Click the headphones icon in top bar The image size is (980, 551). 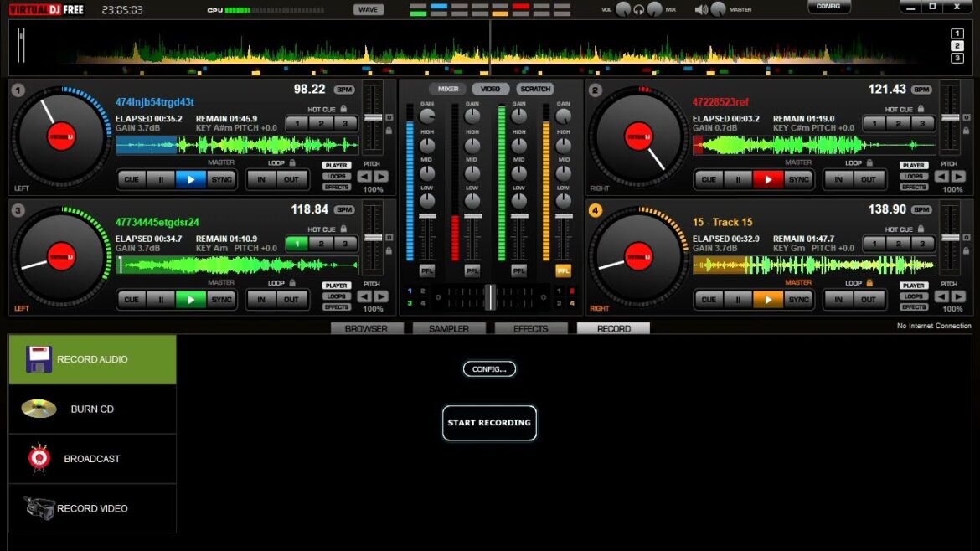coord(638,9)
